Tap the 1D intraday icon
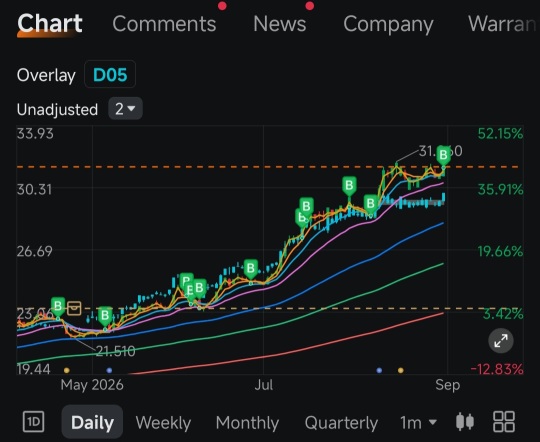 point(33,422)
